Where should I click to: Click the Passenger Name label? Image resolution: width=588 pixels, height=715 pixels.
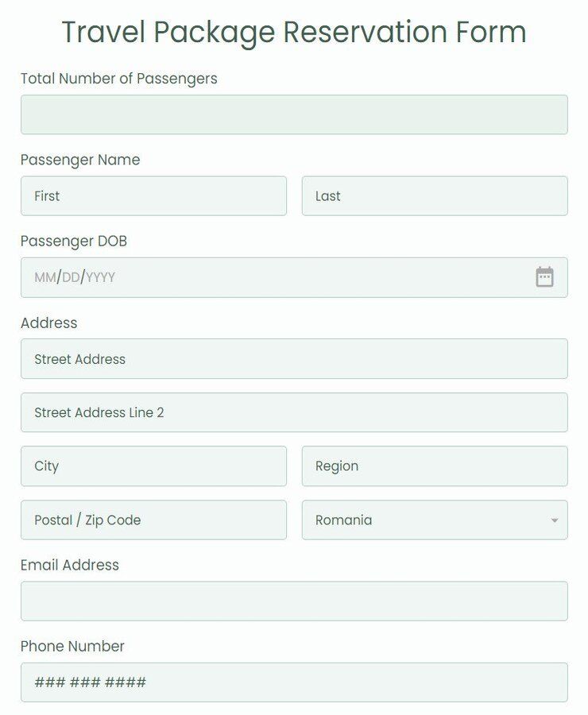pyautogui.click(x=80, y=160)
